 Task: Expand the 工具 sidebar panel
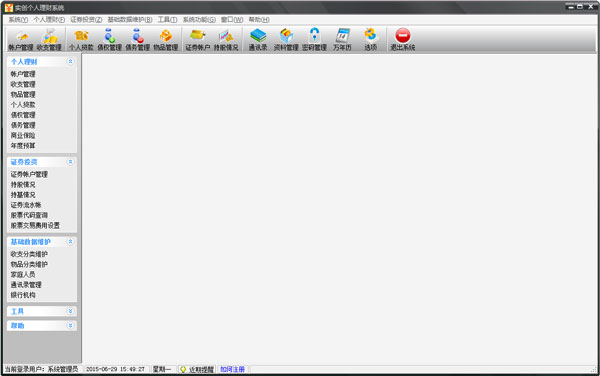click(x=70, y=311)
